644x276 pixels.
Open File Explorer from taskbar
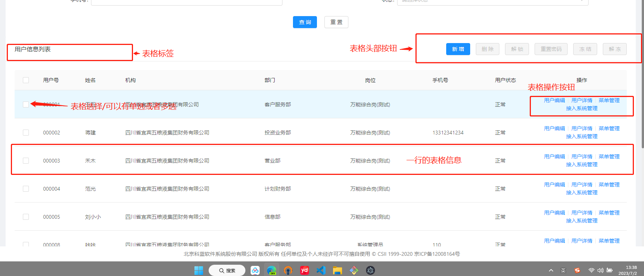coord(338,270)
